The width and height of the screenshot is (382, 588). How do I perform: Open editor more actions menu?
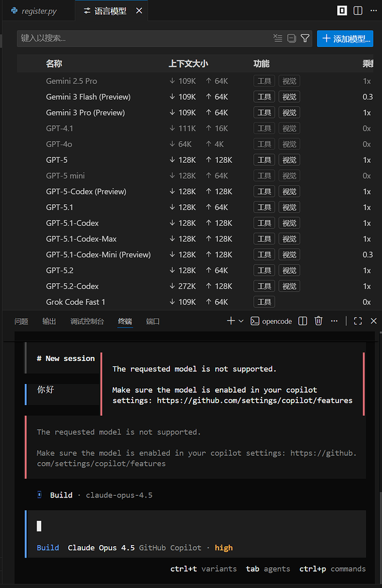[x=374, y=11]
